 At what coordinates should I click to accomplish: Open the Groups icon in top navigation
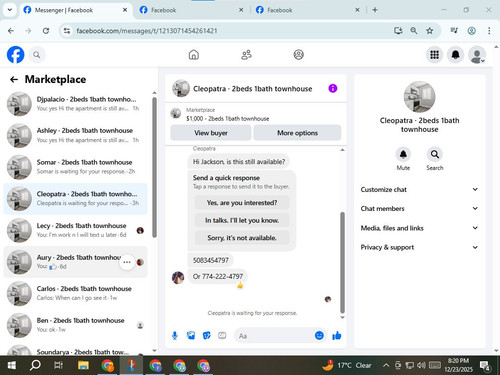click(298, 55)
